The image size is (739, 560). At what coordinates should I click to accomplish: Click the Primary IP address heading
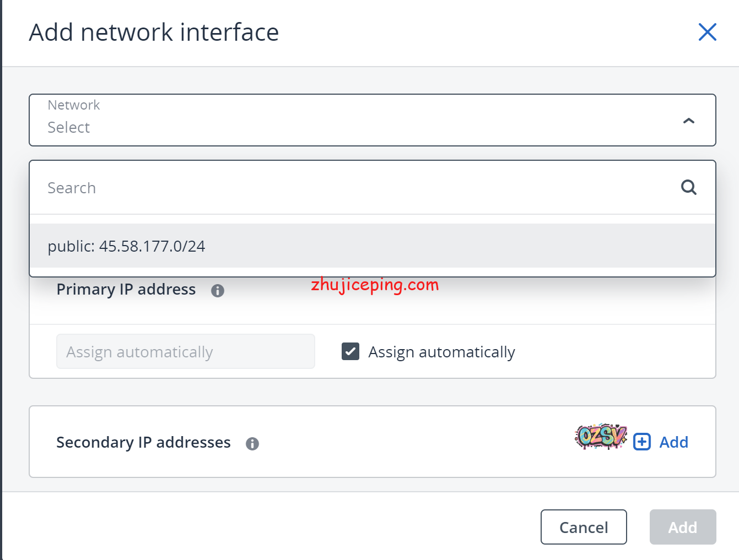pos(126,290)
